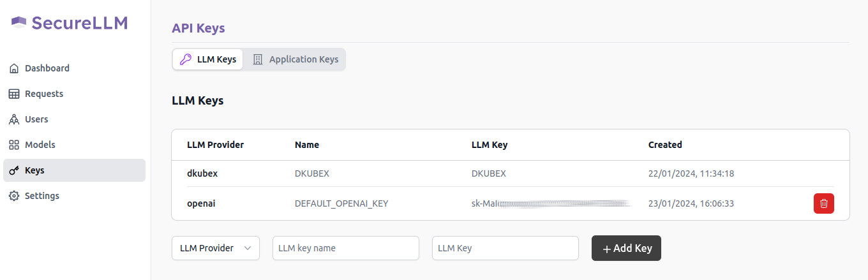Click the Keys key icon in sidebar
Image resolution: width=868 pixels, height=280 pixels.
(14, 170)
